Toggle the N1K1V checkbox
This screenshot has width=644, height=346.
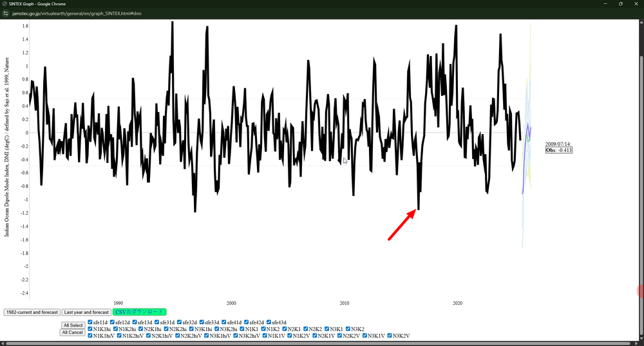click(265, 335)
